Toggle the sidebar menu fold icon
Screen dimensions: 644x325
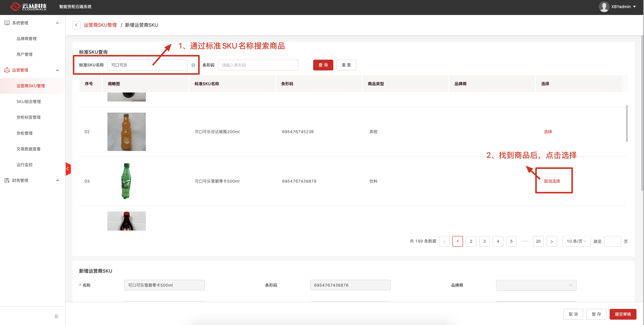(56, 316)
